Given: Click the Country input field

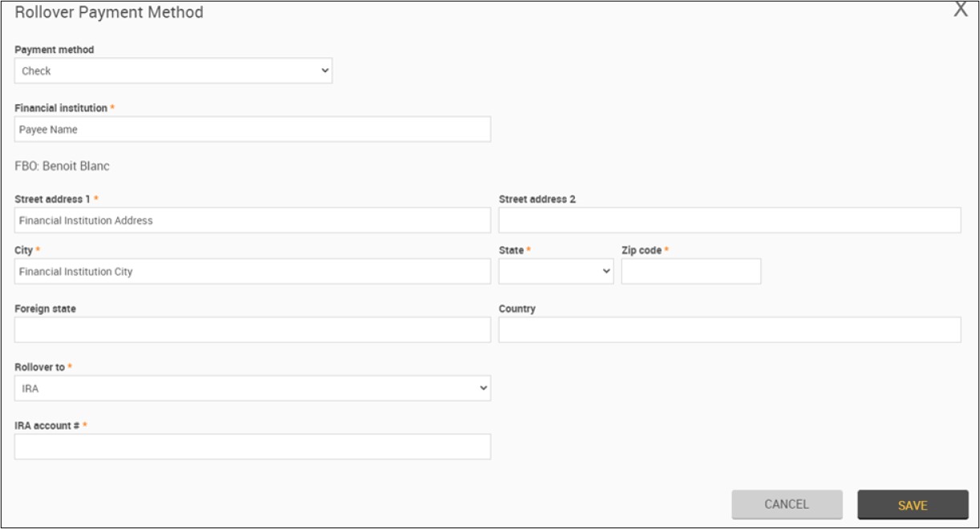Looking at the screenshot, I should pyautogui.click(x=729, y=329).
